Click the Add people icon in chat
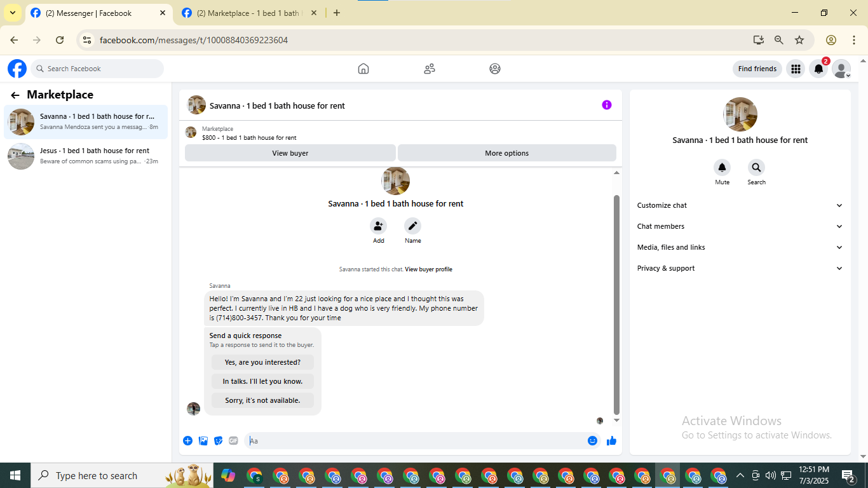Viewport: 868px width, 488px height. (379, 226)
